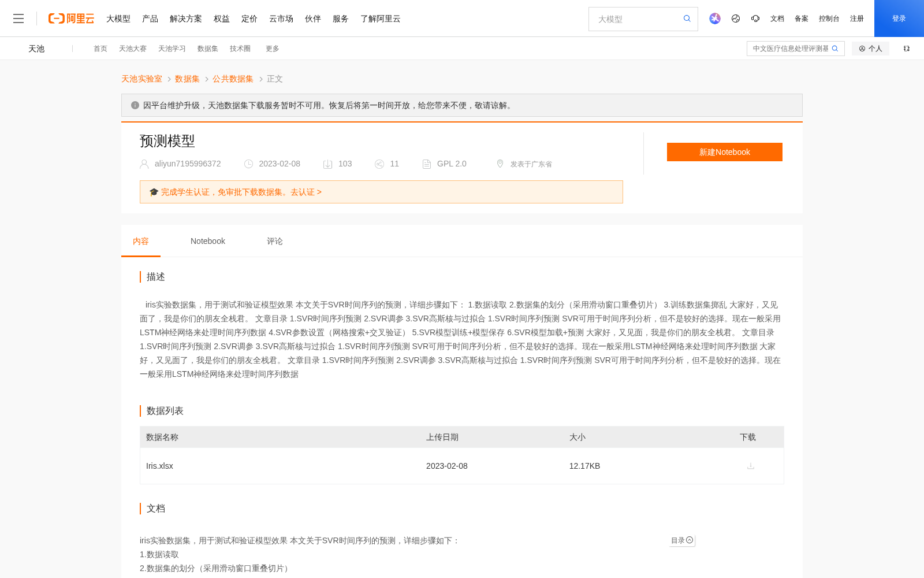Click the 下载 column header
This screenshot has width=924, height=578.
point(748,437)
